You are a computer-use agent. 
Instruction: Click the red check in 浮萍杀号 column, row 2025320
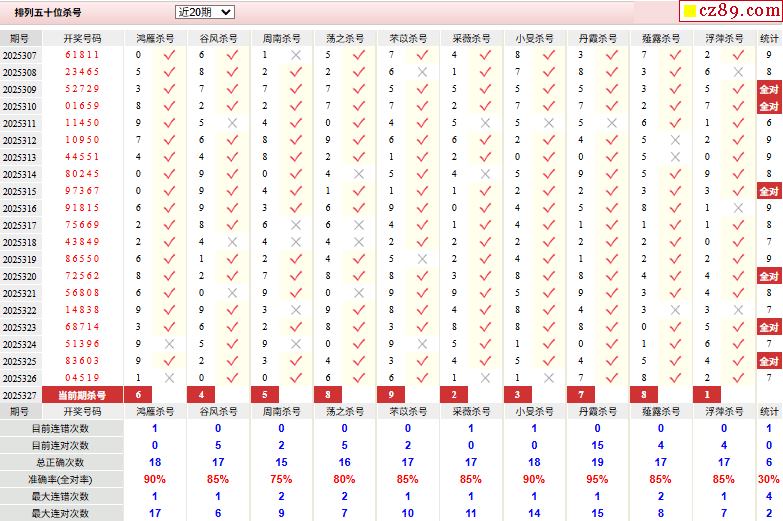pyautogui.click(x=738, y=276)
